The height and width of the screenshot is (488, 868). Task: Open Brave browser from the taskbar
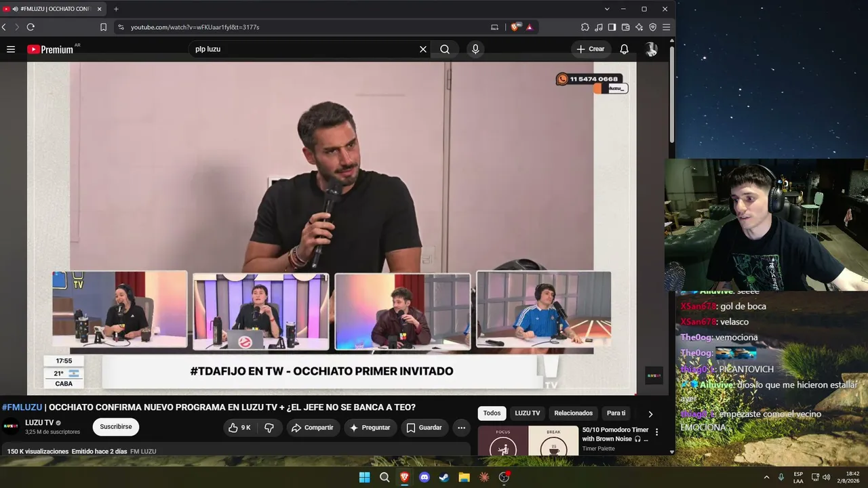pyautogui.click(x=404, y=477)
